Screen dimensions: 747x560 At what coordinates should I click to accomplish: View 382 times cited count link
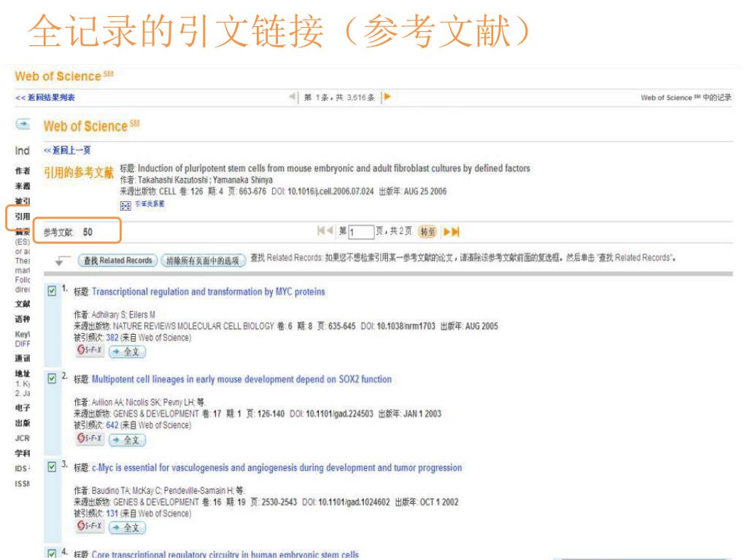[x=112, y=338]
